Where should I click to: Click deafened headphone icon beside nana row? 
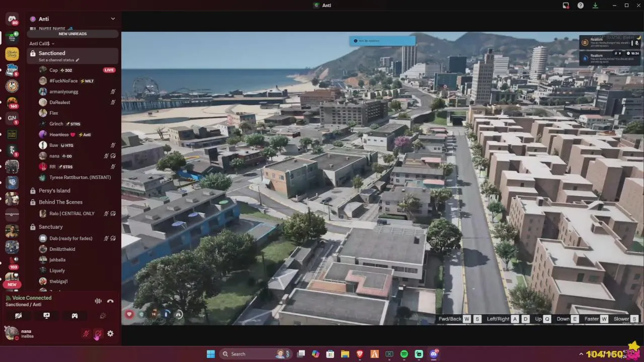113,156
